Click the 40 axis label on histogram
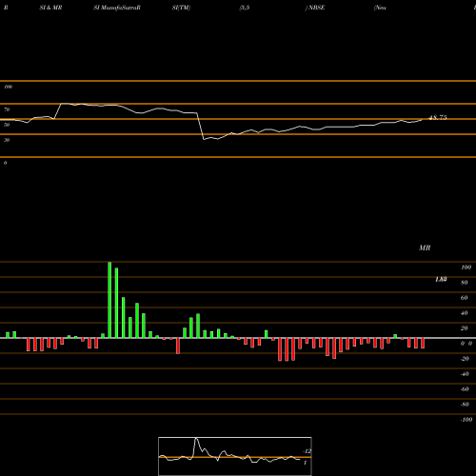Image resolution: width=476 pixels, height=476 pixels. pos(465,313)
